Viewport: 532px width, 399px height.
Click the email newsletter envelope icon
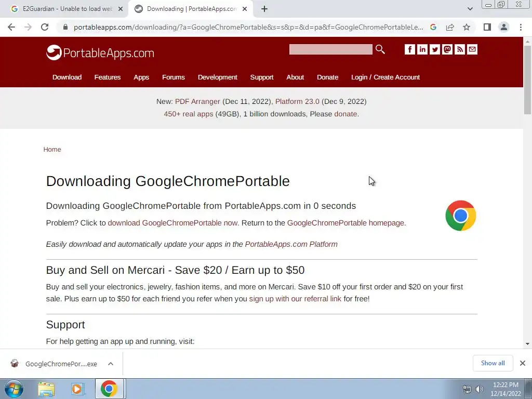[472, 49]
